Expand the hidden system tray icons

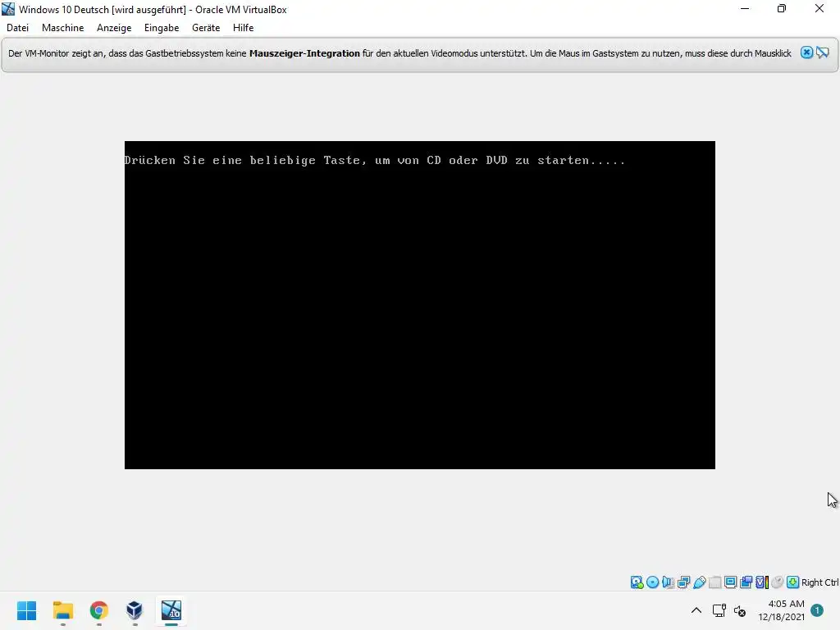click(696, 610)
